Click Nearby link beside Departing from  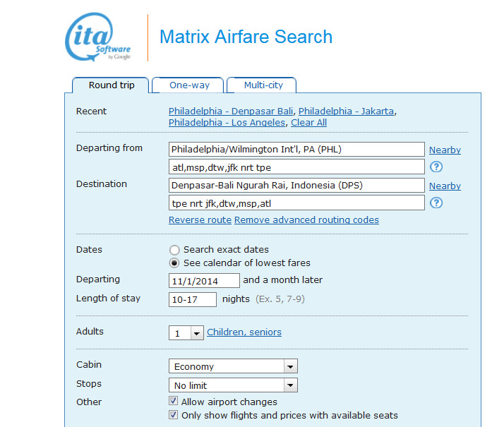pos(445,150)
